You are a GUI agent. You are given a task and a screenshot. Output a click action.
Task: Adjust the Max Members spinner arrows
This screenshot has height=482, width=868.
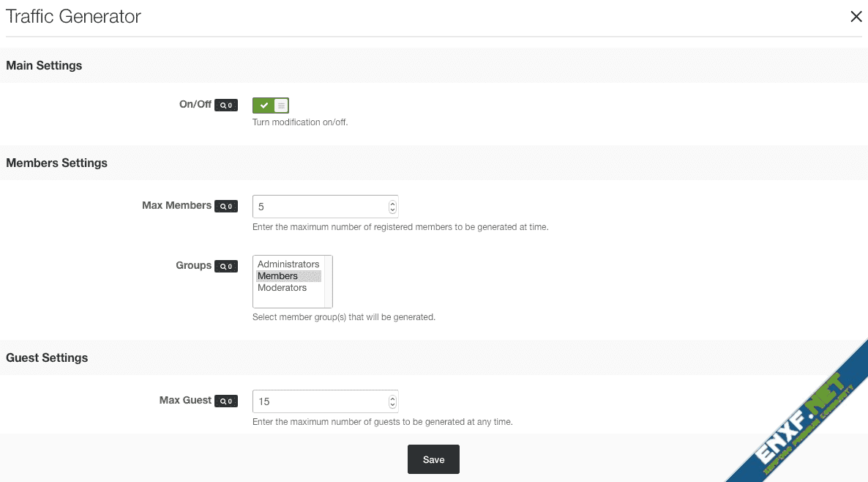[392, 207]
